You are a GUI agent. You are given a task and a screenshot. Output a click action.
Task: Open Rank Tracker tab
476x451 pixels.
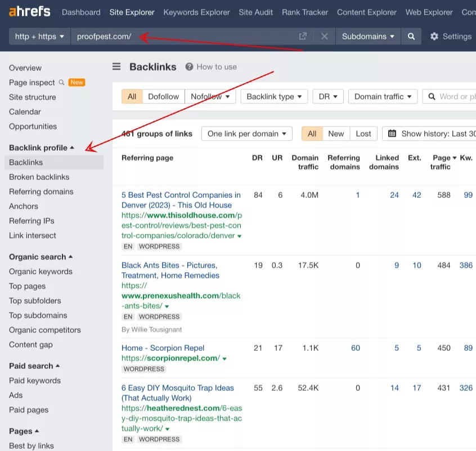305,12
